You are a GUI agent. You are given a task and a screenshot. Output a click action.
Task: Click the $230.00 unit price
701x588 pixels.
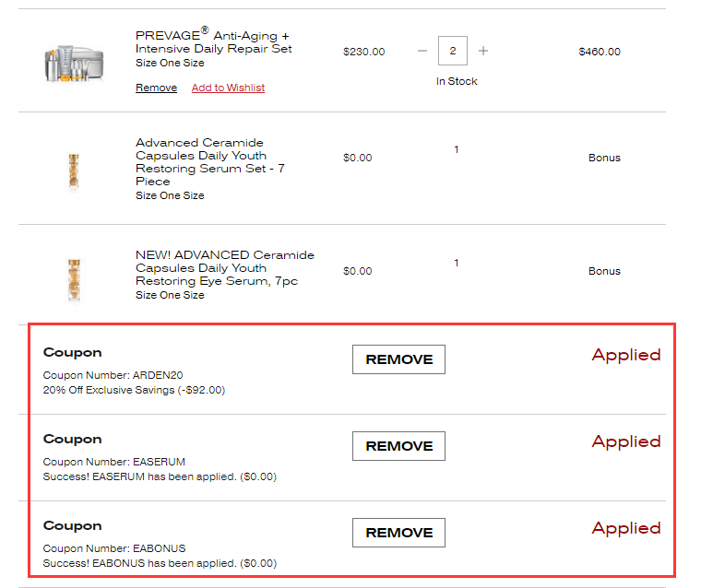click(x=364, y=52)
